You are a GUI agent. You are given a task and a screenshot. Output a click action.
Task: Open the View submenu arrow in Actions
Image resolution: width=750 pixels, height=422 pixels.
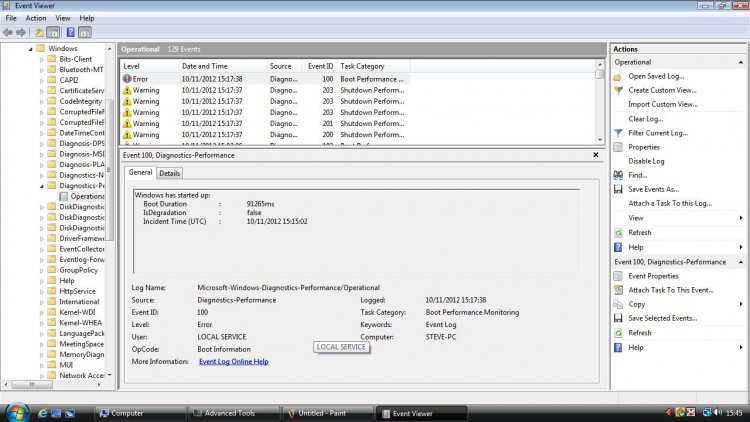tap(741, 218)
